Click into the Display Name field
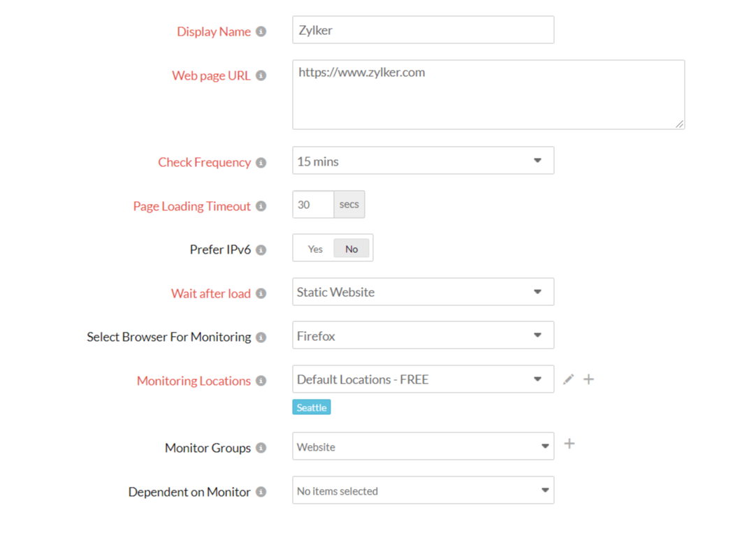 click(x=423, y=30)
